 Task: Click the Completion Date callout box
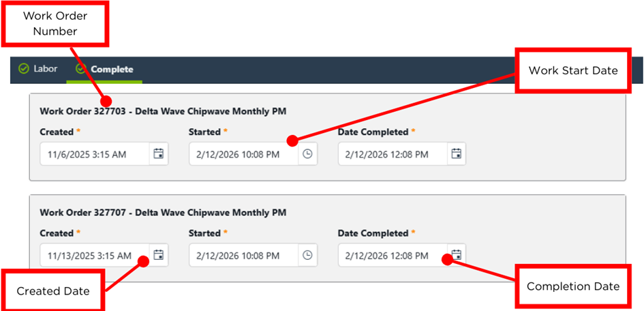point(573,286)
